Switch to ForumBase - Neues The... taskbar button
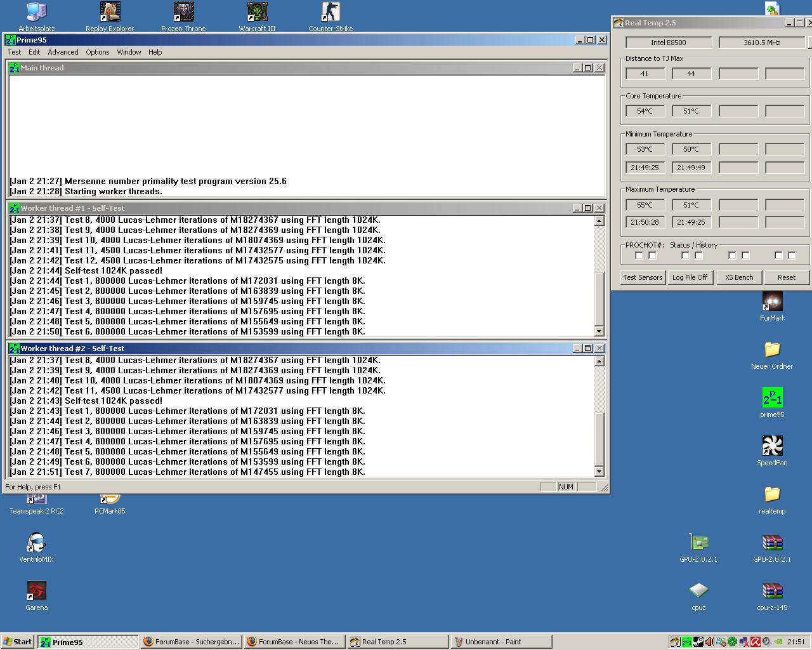The width and height of the screenshot is (812, 650). [295, 642]
